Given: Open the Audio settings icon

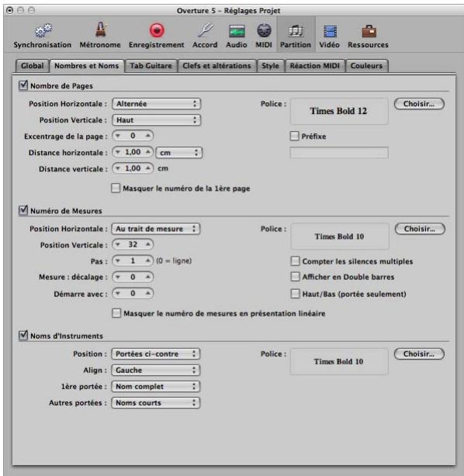Looking at the screenshot, I should pyautogui.click(x=237, y=31).
